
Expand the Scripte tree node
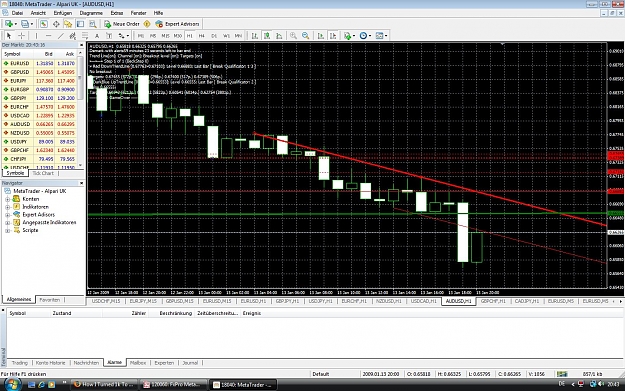tap(7, 230)
